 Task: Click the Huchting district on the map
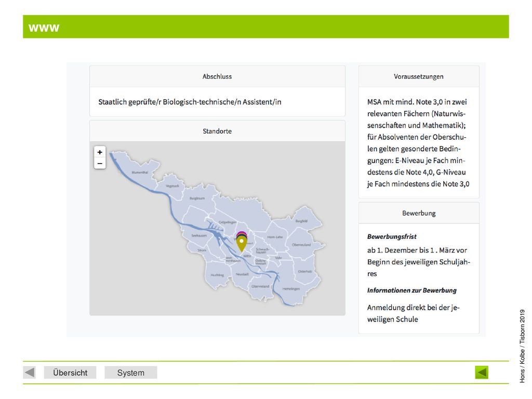pos(217,275)
